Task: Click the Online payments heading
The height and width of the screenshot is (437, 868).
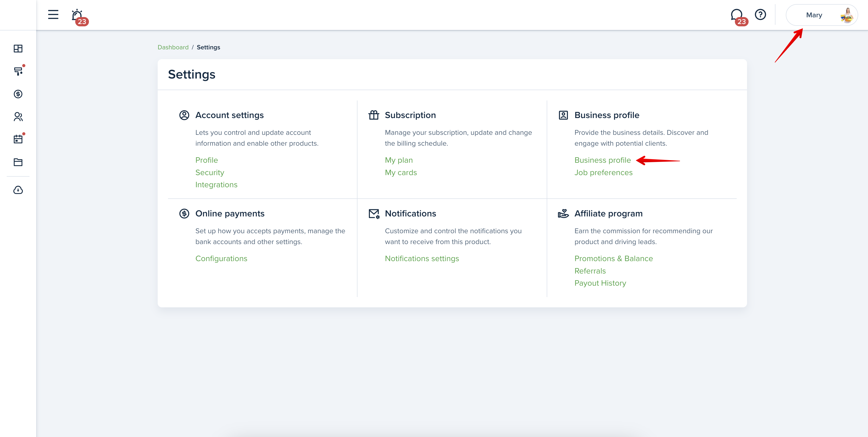Action: (230, 213)
